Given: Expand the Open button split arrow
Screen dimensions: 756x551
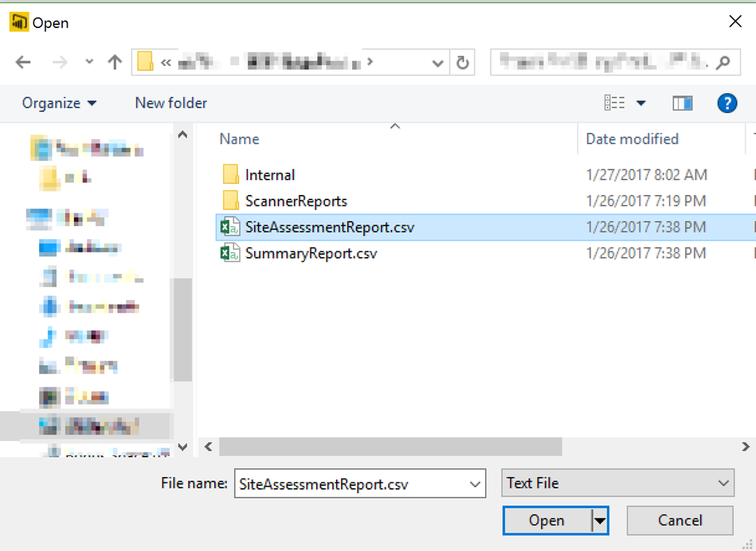Looking at the screenshot, I should tap(599, 521).
